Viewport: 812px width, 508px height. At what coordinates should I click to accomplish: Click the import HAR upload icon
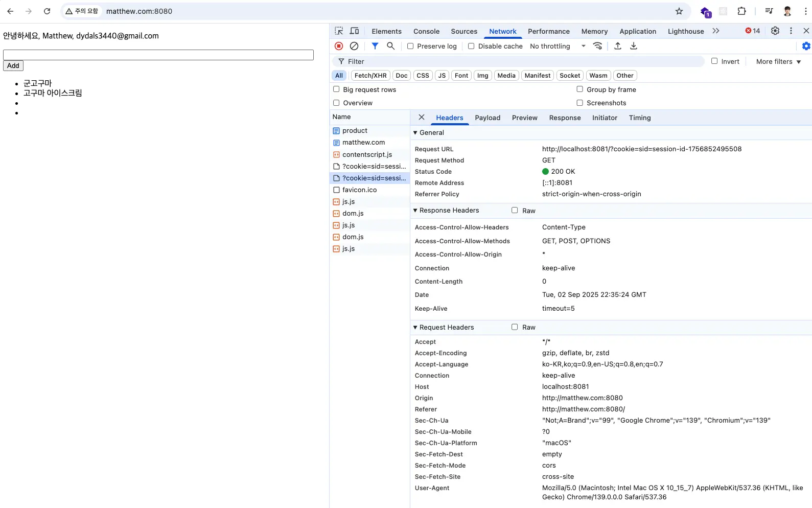(x=618, y=46)
